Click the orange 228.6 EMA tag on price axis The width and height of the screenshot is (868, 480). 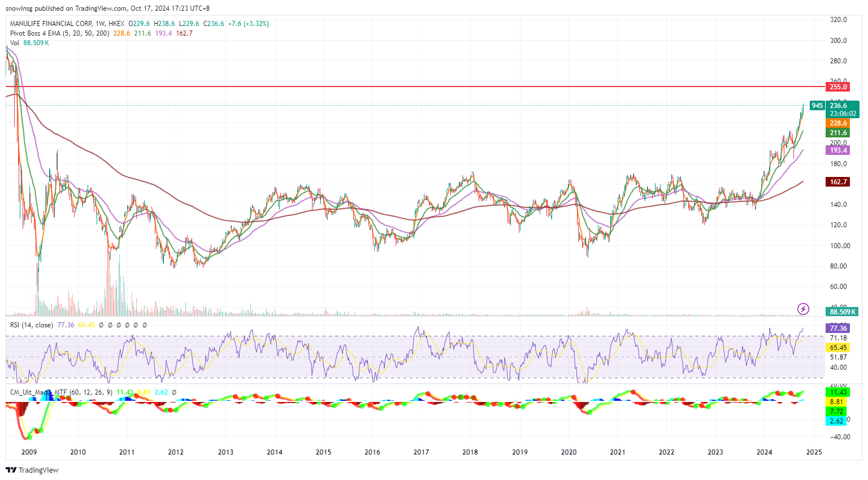tap(838, 123)
